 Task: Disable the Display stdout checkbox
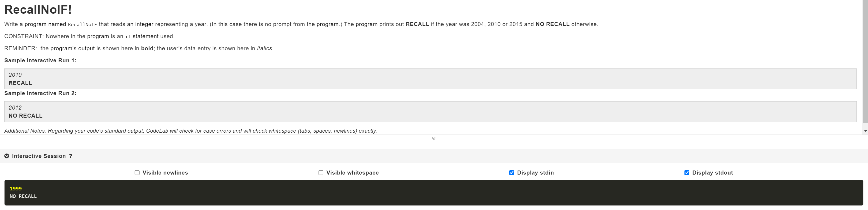(x=687, y=172)
